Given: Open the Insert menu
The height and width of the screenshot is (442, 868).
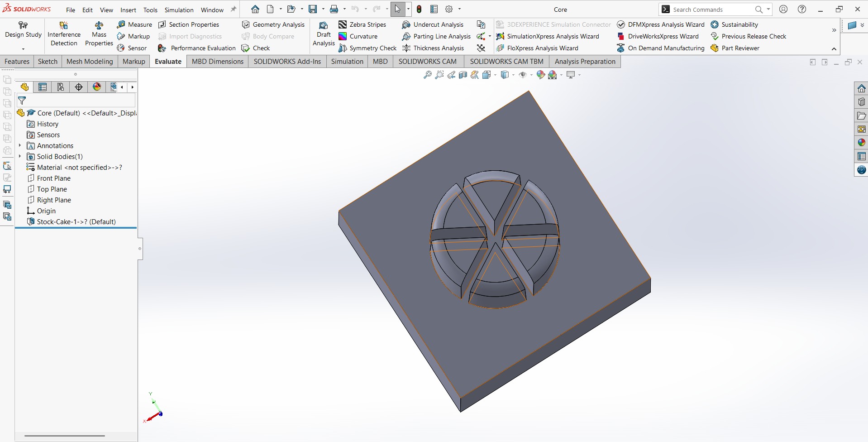Looking at the screenshot, I should 128,10.
